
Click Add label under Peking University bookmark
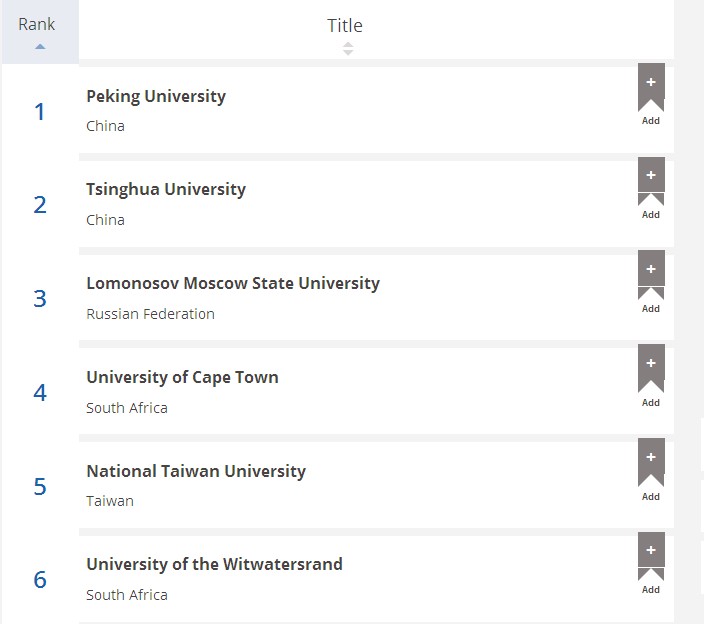pos(651,121)
